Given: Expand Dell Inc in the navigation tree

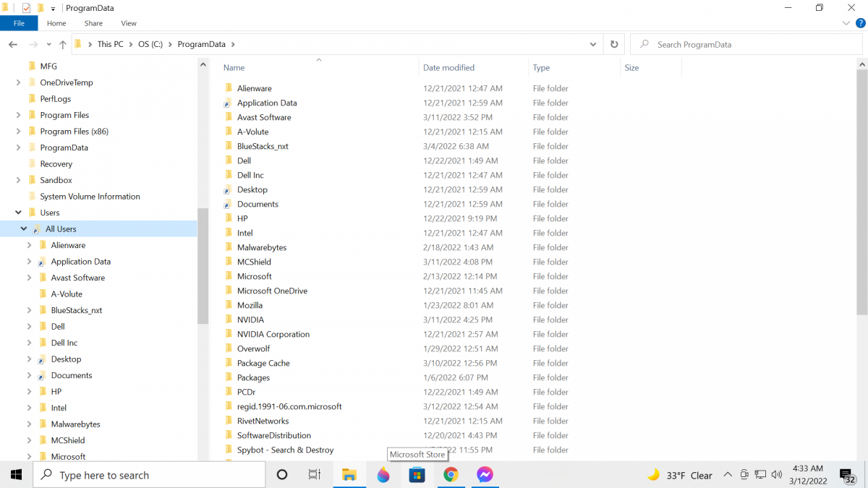Looking at the screenshot, I should pyautogui.click(x=29, y=343).
